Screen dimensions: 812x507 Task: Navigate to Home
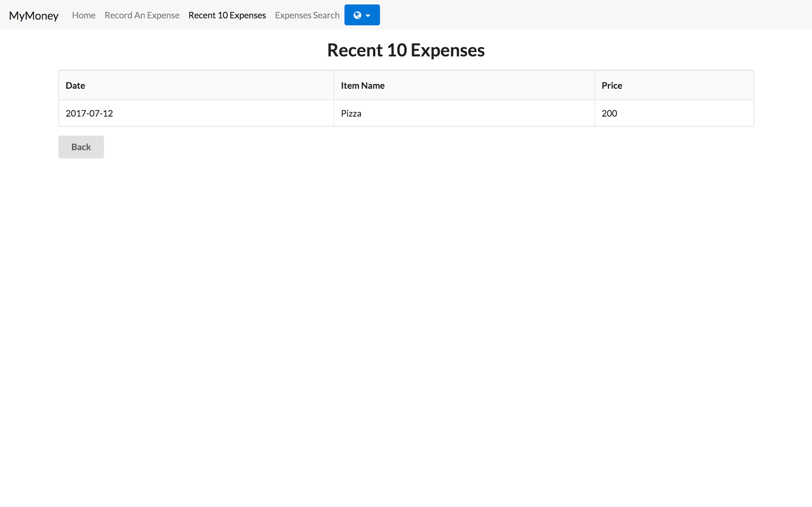(83, 15)
